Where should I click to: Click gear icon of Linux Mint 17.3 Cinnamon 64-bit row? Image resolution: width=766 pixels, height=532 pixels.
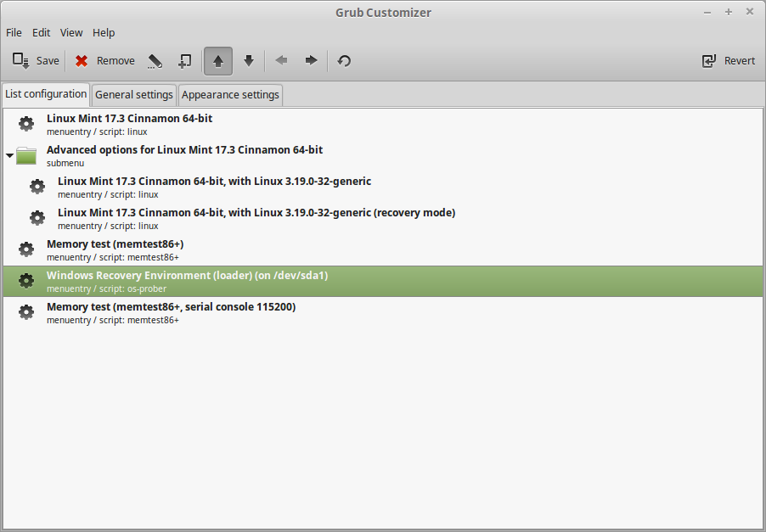coord(26,124)
